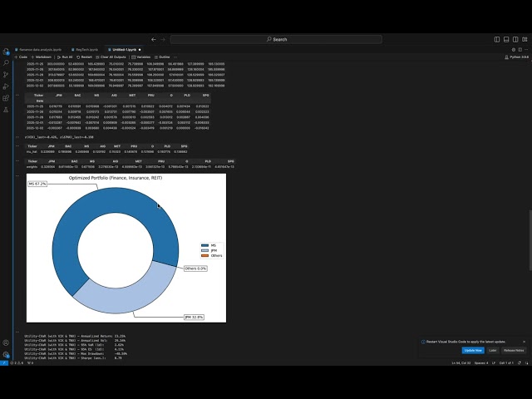The image size is (532, 399).
Task: Click Release Notes in update notification
Action: click(x=514, y=350)
